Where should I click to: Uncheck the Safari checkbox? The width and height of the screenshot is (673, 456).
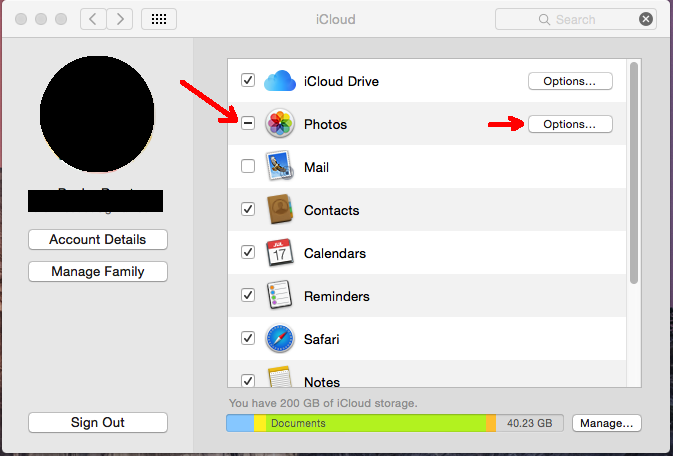248,338
